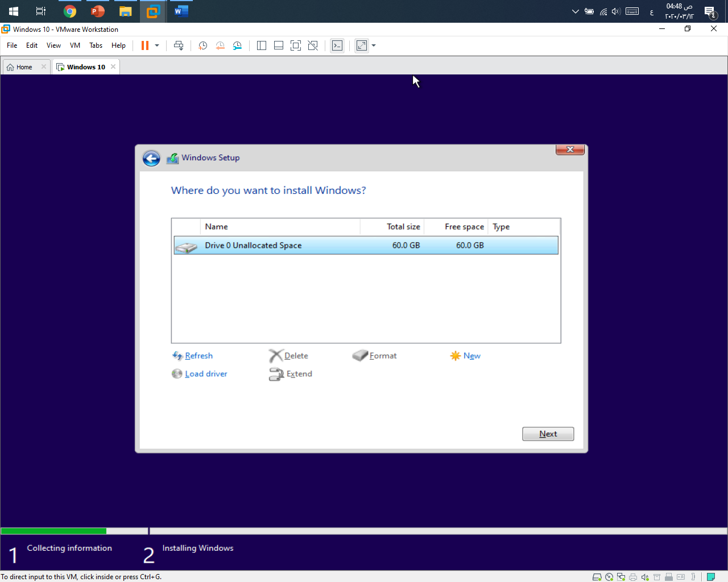Click the Total size column header

click(392, 227)
